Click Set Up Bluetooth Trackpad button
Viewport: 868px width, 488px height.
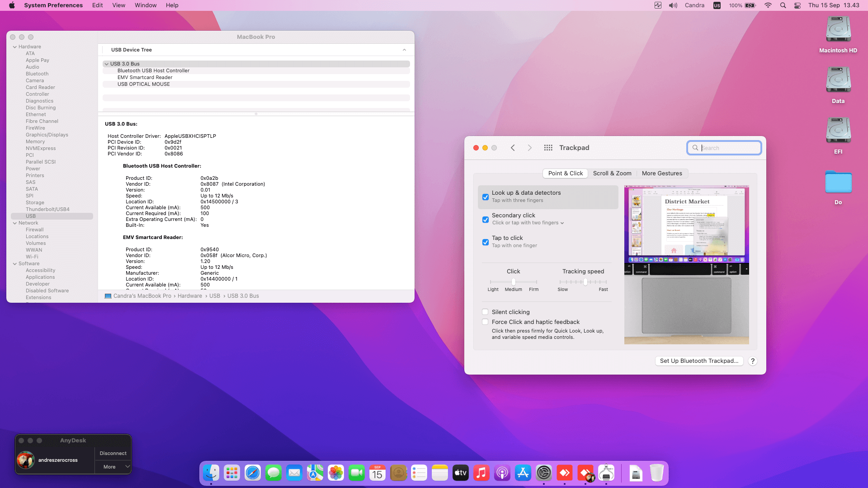tap(699, 361)
